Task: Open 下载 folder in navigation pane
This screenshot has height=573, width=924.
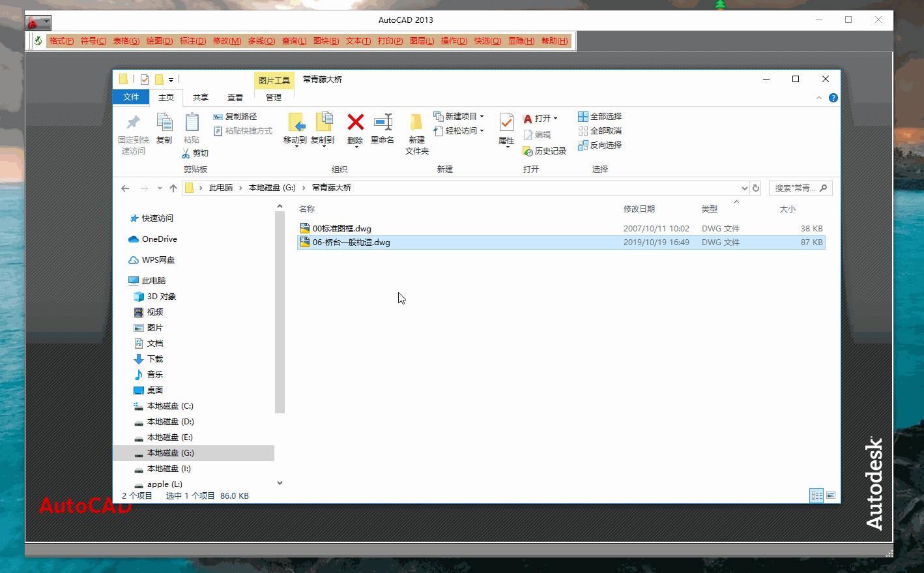Action: [x=155, y=359]
